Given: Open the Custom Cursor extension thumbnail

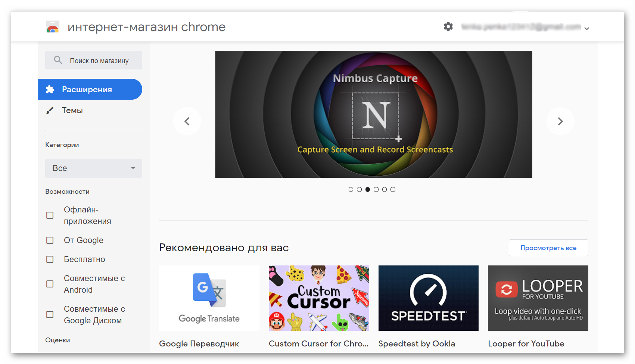Looking at the screenshot, I should [x=319, y=298].
